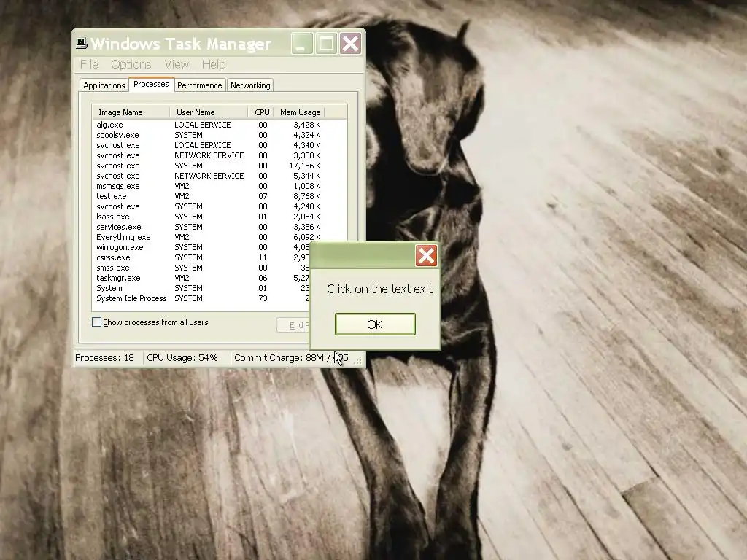Screen dimensions: 747x560
Task: Select the winlogon.exe process
Action: pyautogui.click(x=201, y=248)
